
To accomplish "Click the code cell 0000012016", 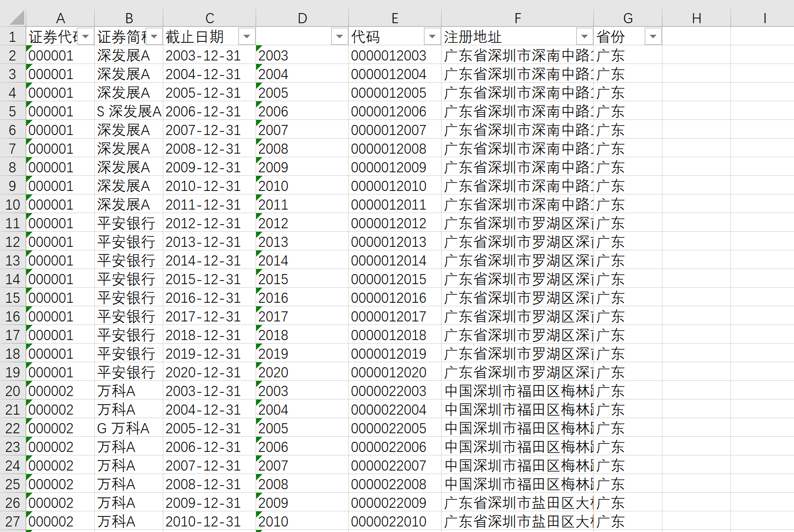I will (395, 298).
